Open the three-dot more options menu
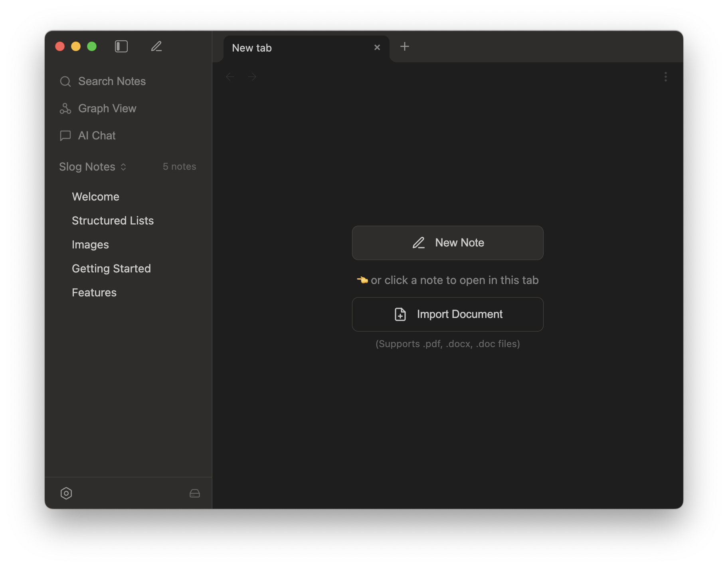This screenshot has height=568, width=728. (665, 77)
